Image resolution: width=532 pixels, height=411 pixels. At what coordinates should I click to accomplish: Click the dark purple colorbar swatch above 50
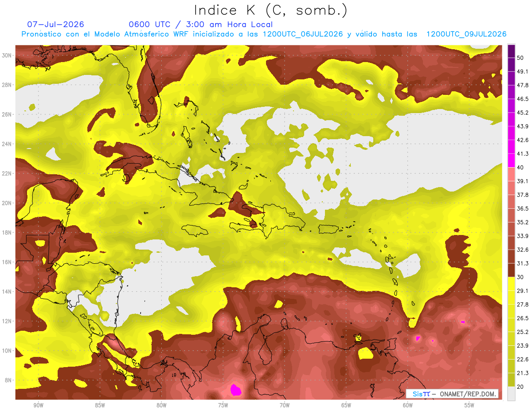[511, 51]
